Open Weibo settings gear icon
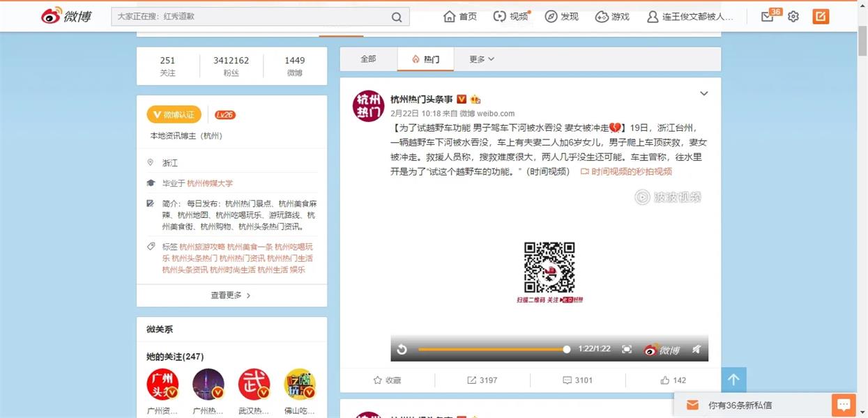Viewport: 868px width, 418px height. [x=793, y=16]
